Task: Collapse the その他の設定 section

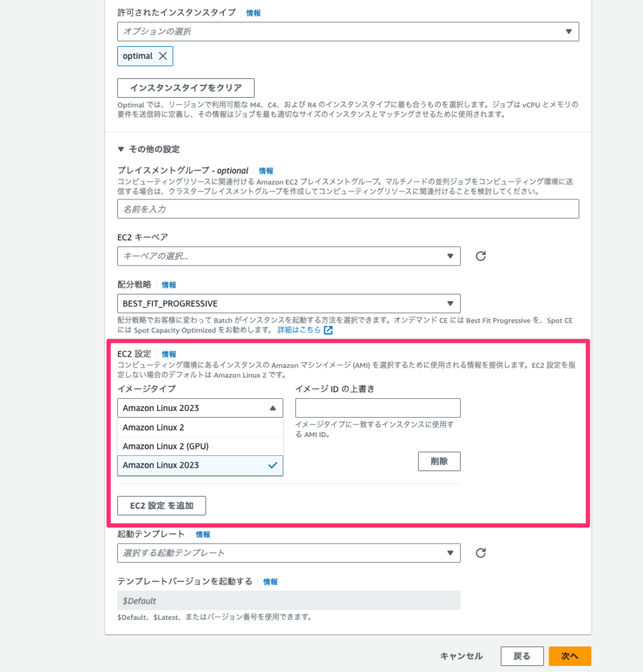Action: pyautogui.click(x=149, y=149)
